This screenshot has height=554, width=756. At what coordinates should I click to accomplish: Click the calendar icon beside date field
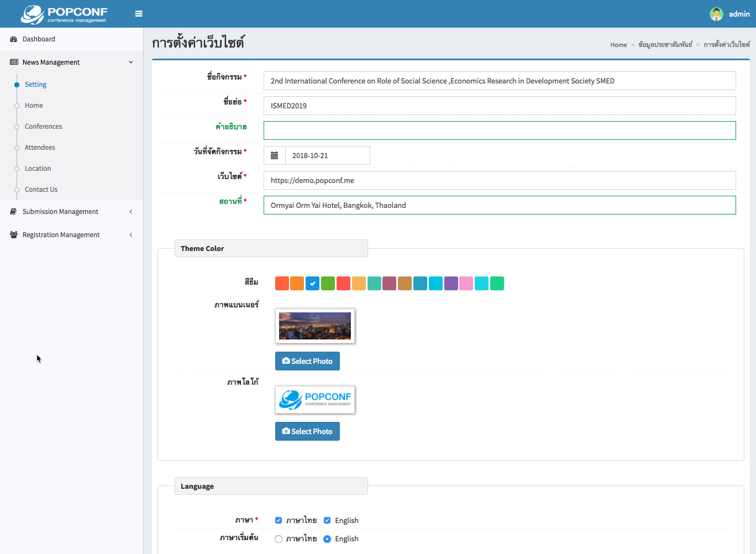click(x=274, y=155)
